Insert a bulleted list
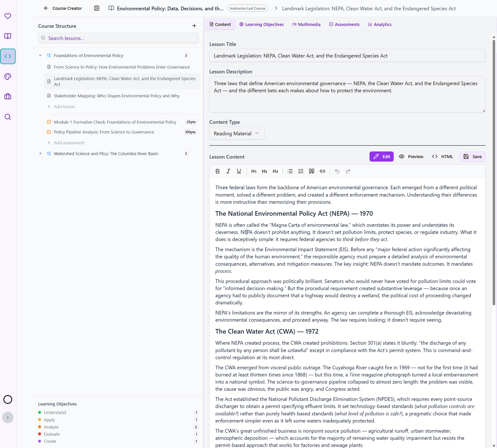This screenshot has height=448, width=497. (290, 171)
